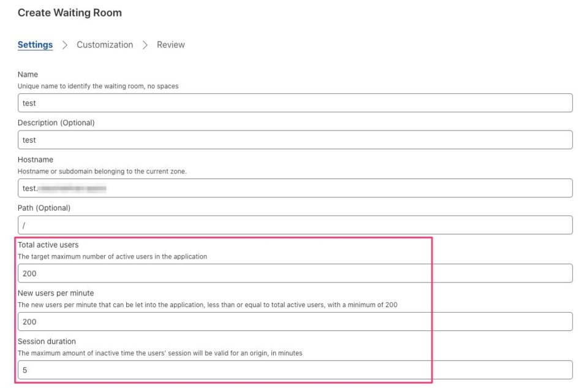588x388 pixels.
Task: Click the Create Waiting Room heading
Action: (x=69, y=12)
